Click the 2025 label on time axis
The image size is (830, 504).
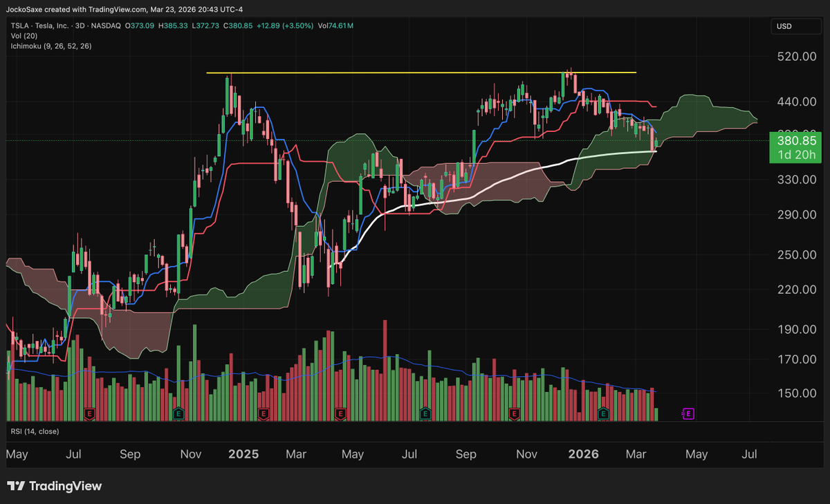pyautogui.click(x=243, y=454)
